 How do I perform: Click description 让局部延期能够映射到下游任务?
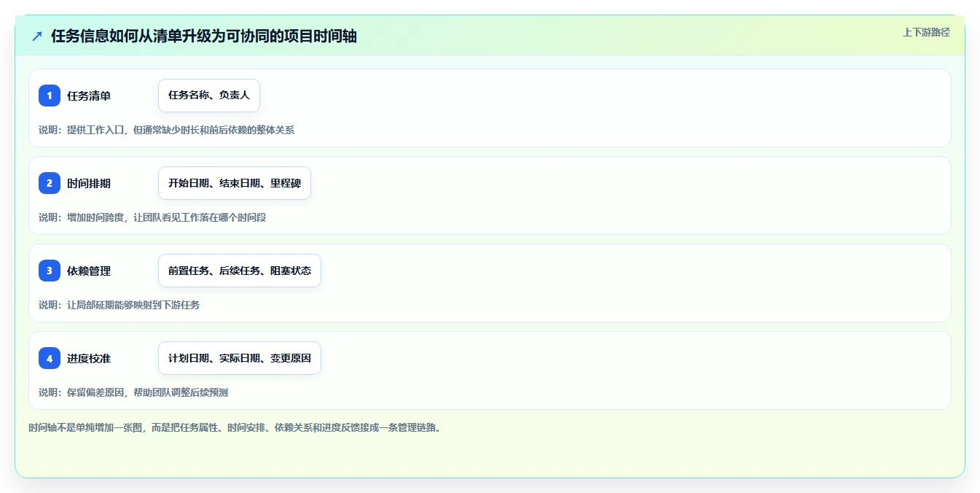coord(119,305)
